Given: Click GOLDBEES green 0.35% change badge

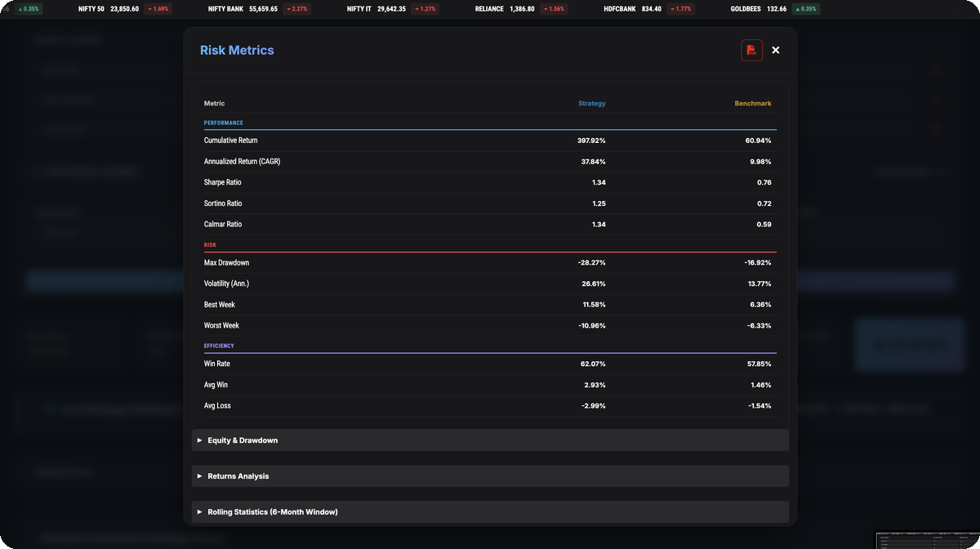Looking at the screenshot, I should click(x=806, y=9).
